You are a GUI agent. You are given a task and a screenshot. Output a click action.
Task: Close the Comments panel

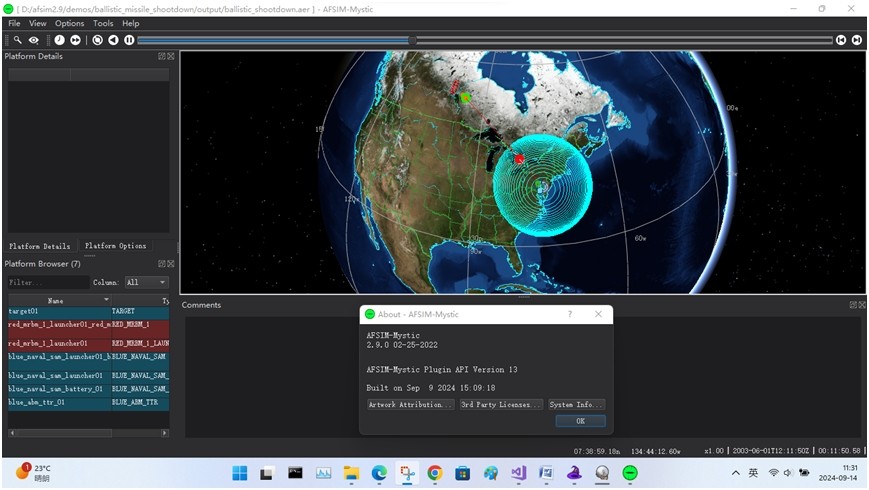(x=862, y=305)
